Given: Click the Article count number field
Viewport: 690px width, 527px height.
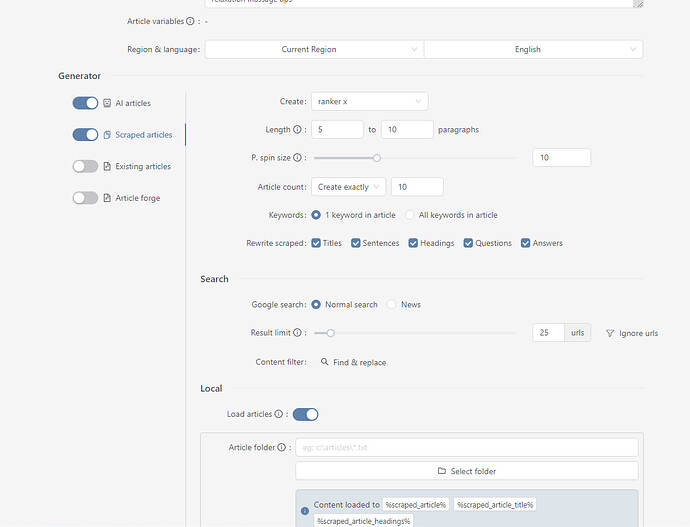Looking at the screenshot, I should [417, 187].
